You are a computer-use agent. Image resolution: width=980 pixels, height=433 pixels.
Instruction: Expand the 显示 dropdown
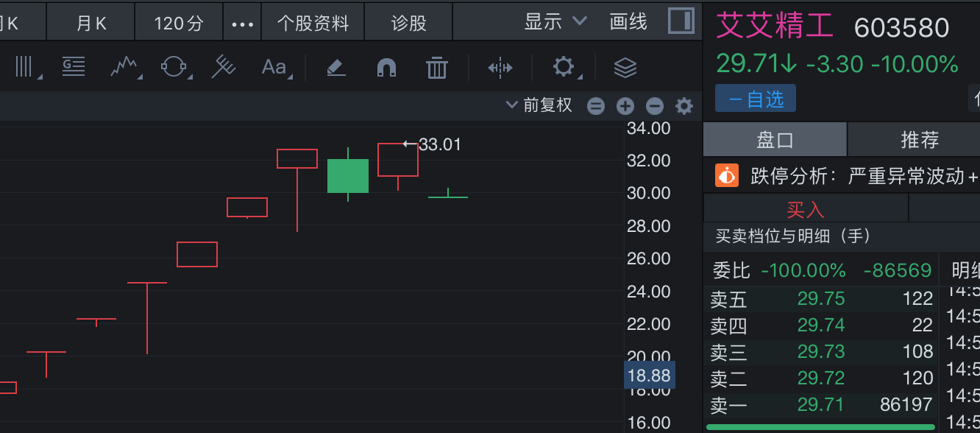(x=555, y=21)
